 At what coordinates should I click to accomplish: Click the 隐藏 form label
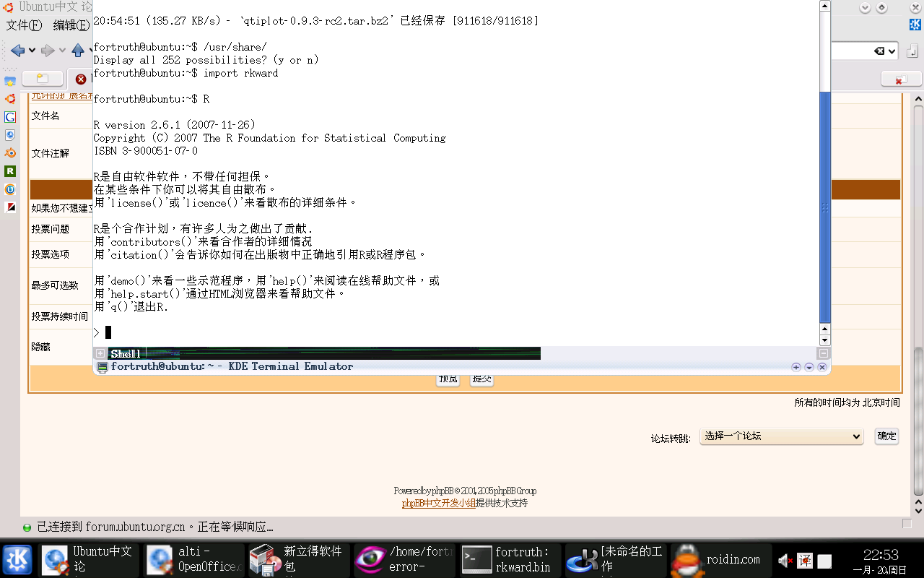(x=41, y=347)
